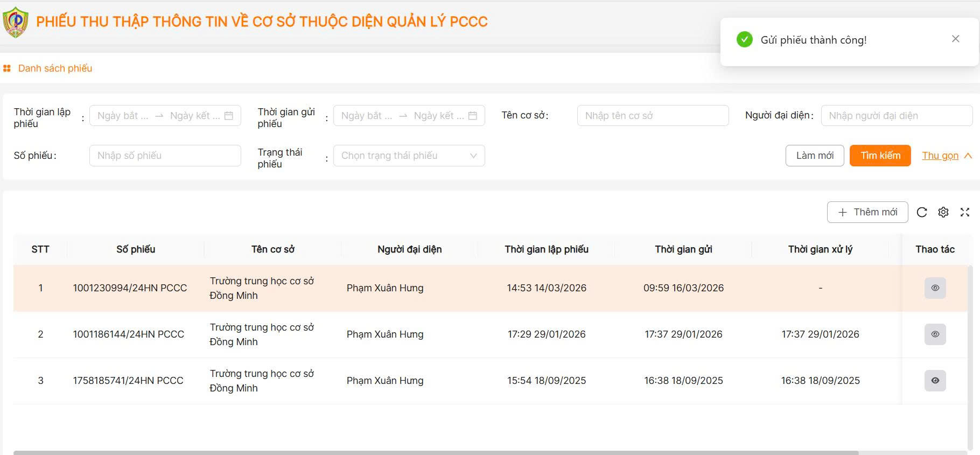Select the Danh sách phiếu tab
This screenshot has height=455, width=980.
[55, 68]
